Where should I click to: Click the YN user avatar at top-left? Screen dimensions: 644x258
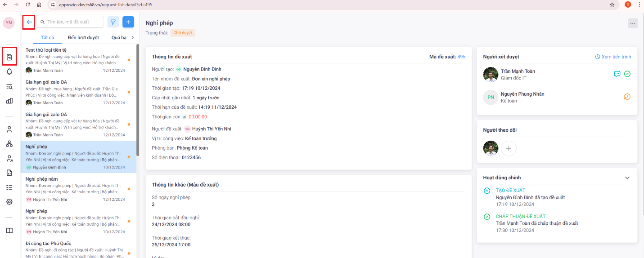[x=9, y=22]
